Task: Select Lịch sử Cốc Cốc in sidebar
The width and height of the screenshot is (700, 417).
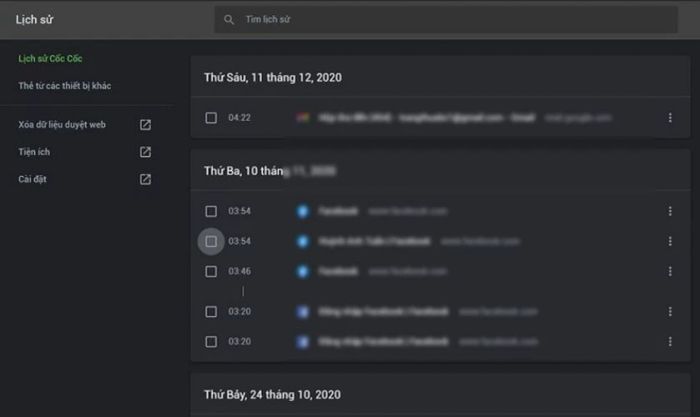Action: (49, 58)
